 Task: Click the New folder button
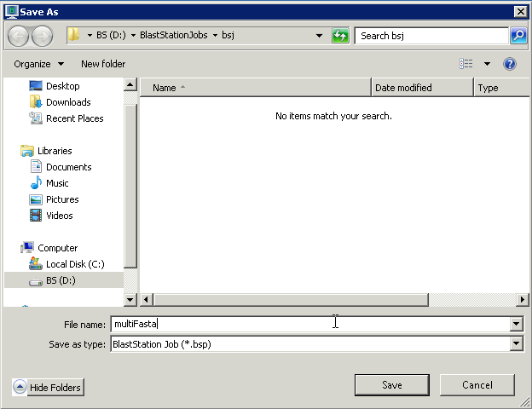[103, 64]
